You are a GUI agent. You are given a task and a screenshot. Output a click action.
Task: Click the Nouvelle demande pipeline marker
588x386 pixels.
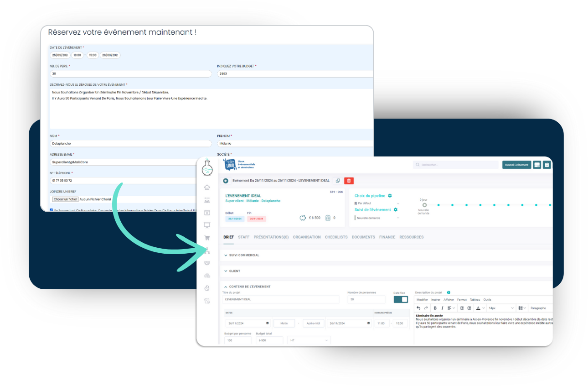pyautogui.click(x=424, y=205)
